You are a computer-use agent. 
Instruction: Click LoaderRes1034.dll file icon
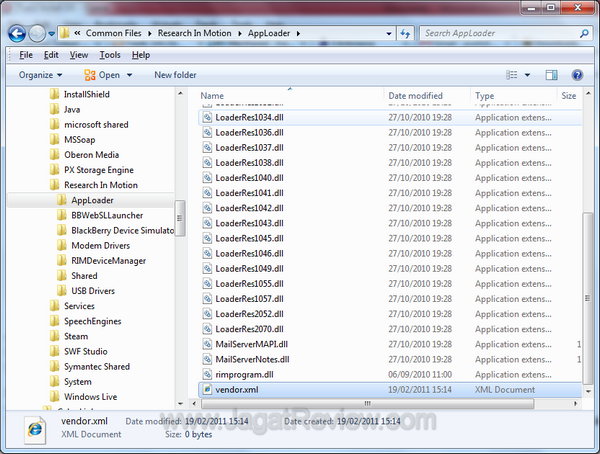(207, 118)
